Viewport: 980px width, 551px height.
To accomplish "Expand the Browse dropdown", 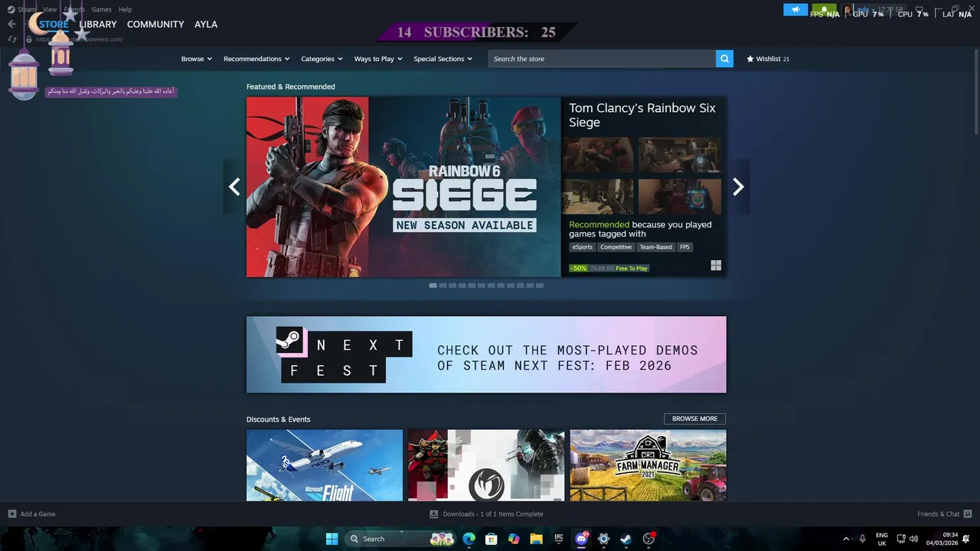I will click(197, 59).
